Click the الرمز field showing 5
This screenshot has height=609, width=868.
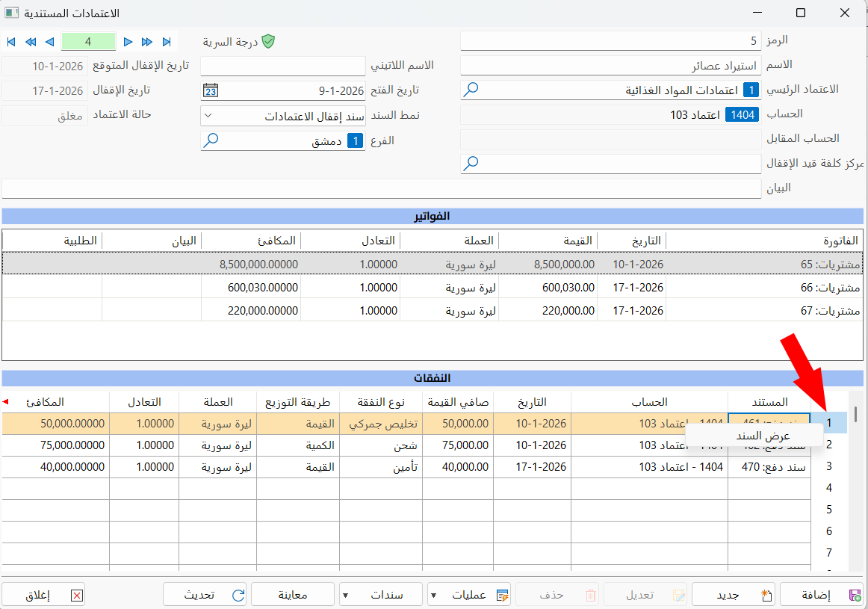[610, 41]
